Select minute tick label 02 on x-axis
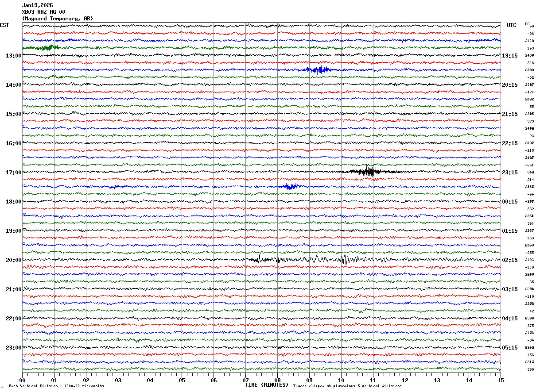The height and width of the screenshot is (392, 536). 86,380
